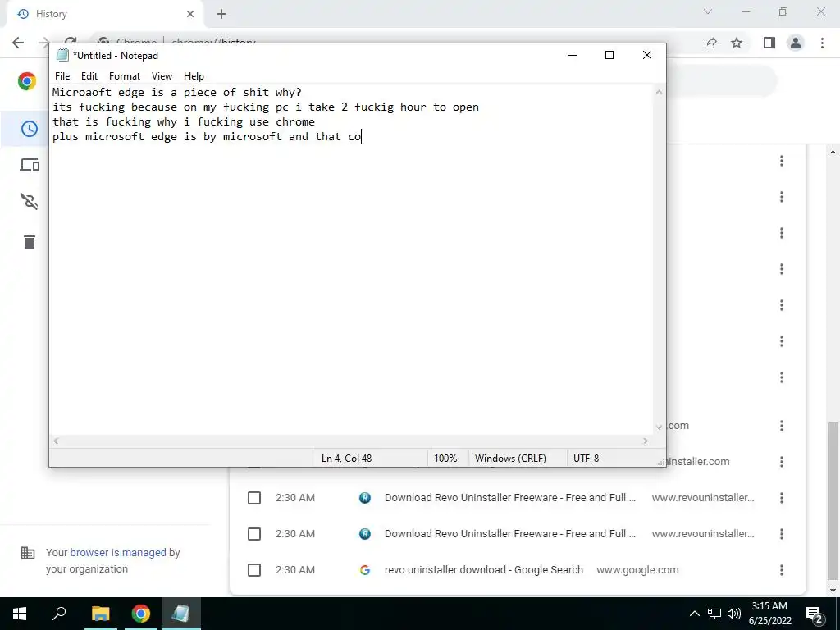The width and height of the screenshot is (840, 630).
Task: Open taskbar search
Action: click(59, 614)
